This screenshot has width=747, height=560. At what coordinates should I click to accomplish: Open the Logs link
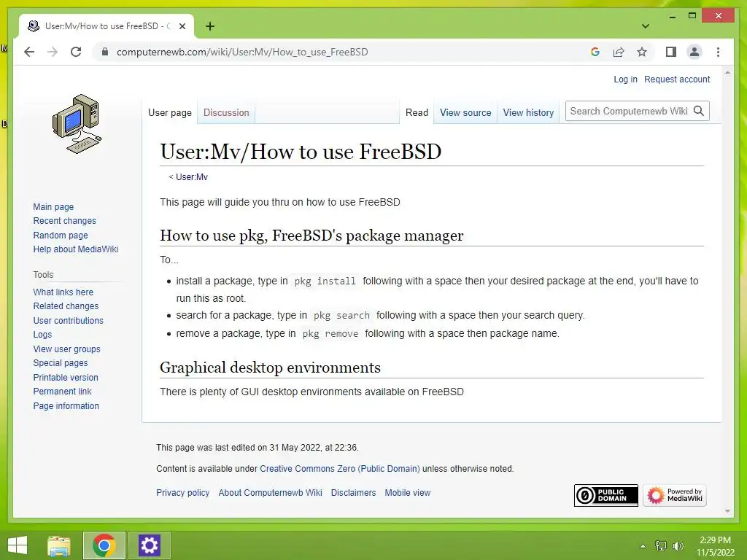tap(42, 335)
